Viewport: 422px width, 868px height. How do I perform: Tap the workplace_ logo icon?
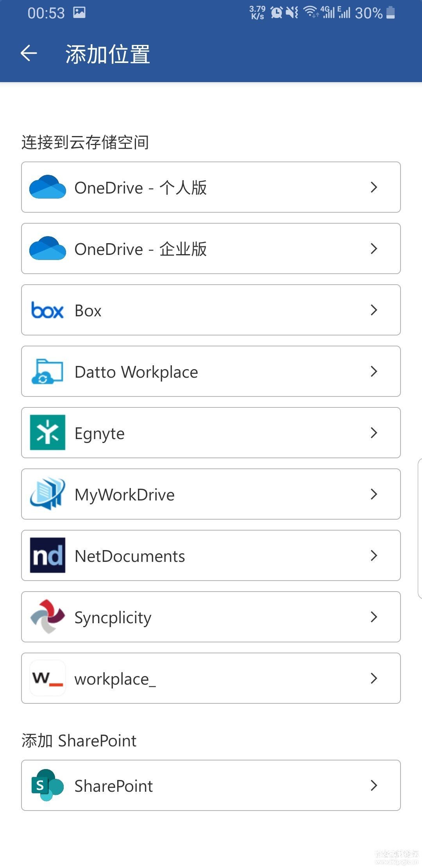(48, 678)
